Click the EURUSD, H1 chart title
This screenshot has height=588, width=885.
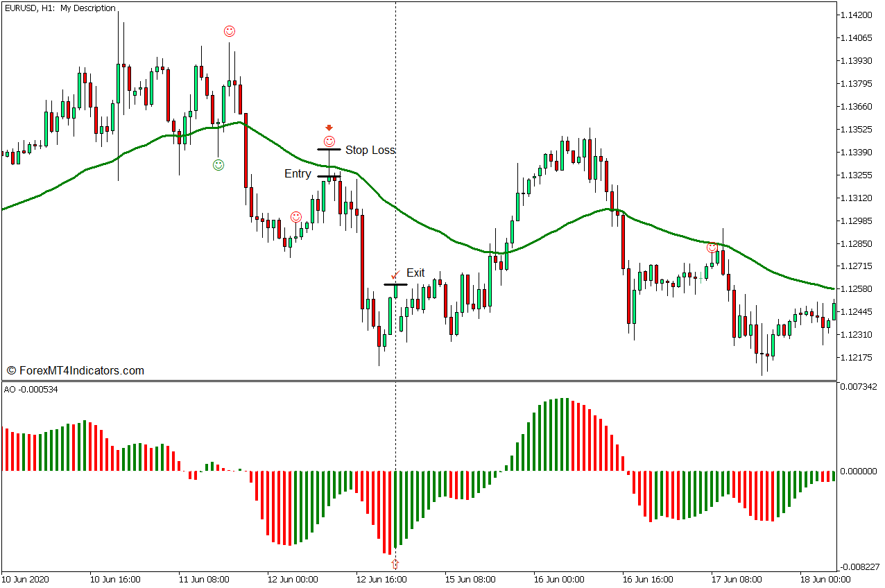pos(60,8)
